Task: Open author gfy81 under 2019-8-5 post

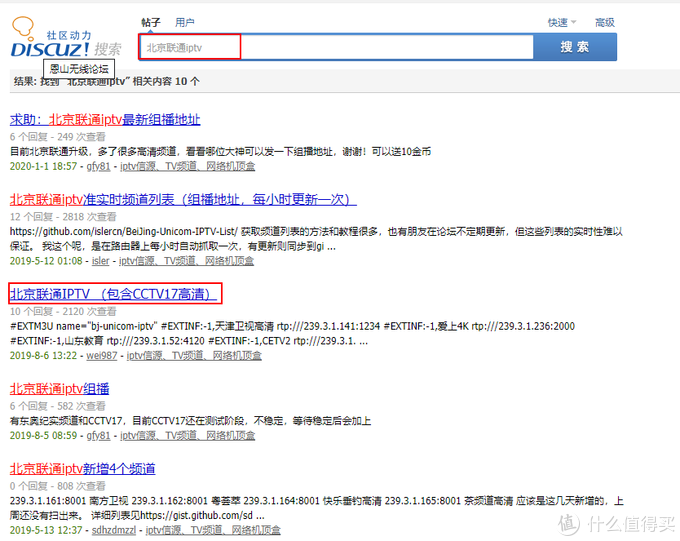Action: pos(98,435)
